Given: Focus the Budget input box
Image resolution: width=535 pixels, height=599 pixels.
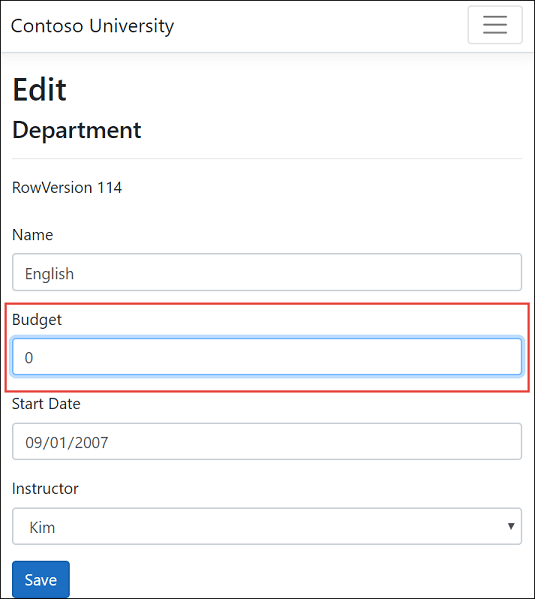Looking at the screenshot, I should point(267,356).
